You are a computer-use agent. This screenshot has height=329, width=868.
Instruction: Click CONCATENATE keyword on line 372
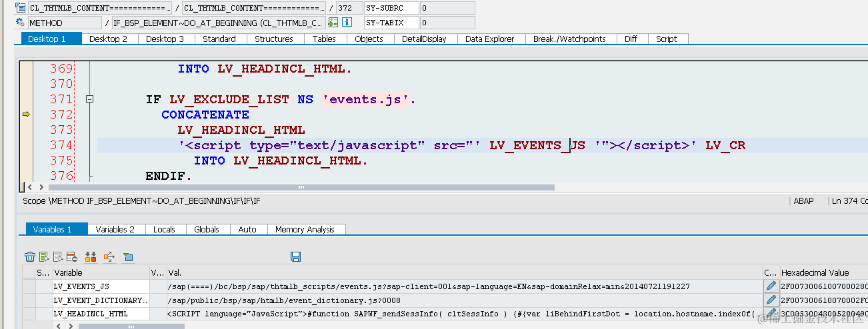[205, 115]
